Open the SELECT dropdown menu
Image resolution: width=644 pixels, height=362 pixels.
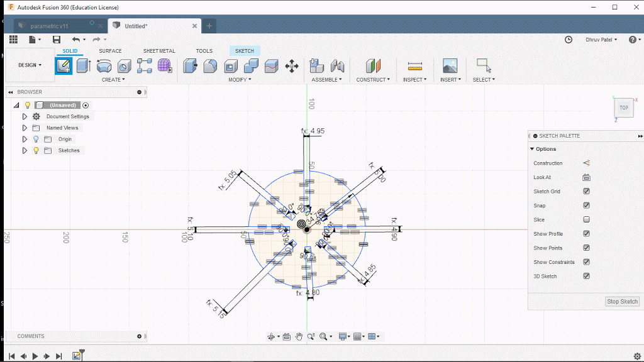click(x=484, y=80)
